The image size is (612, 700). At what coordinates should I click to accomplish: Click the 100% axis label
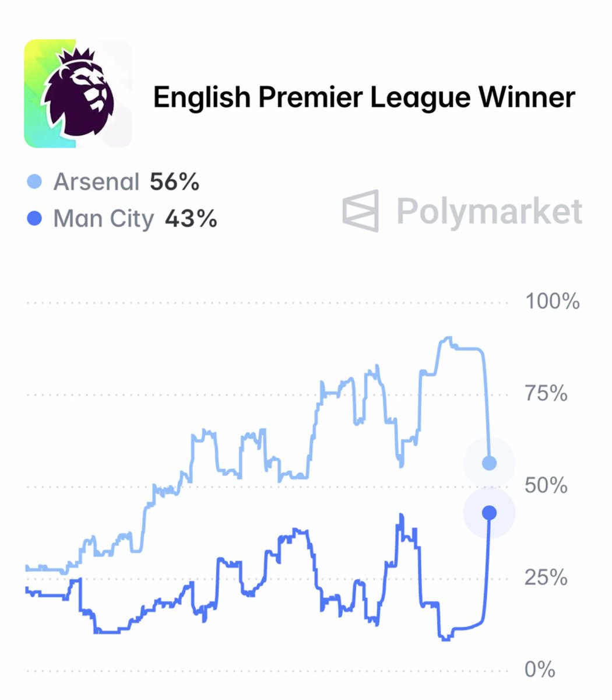pos(552,302)
